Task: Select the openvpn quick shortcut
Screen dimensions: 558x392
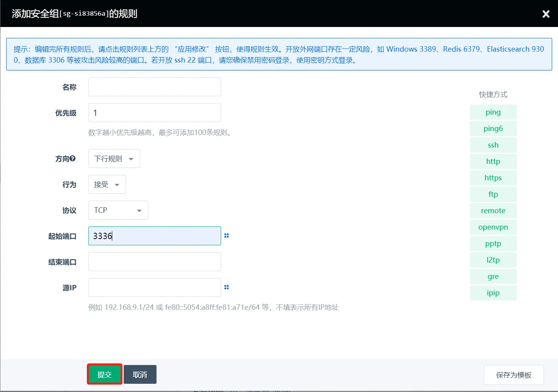Action: 493,227
